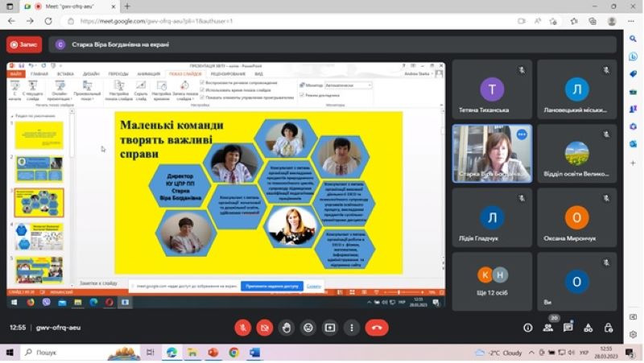Open the chat with everyone icon

(568, 328)
